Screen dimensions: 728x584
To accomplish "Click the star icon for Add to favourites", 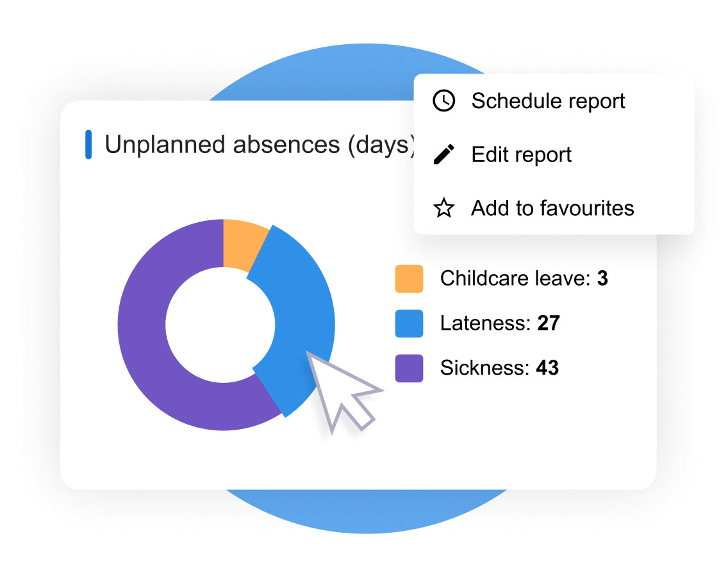I will (x=443, y=207).
